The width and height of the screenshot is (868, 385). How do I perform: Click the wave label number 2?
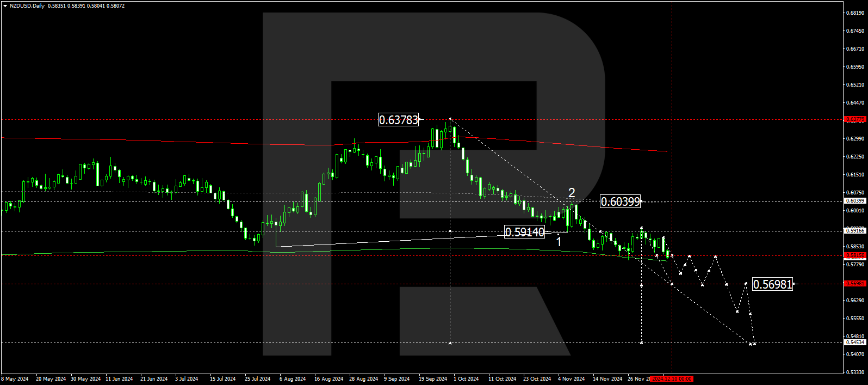[x=572, y=193]
